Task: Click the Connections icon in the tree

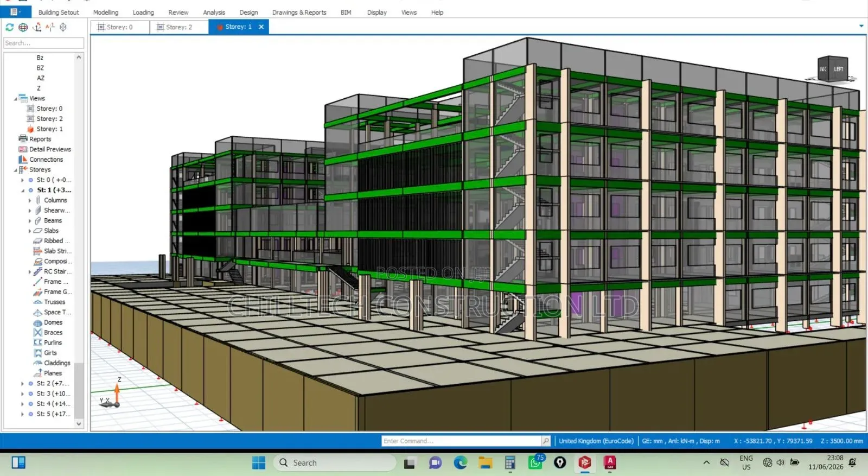Action: (23, 160)
